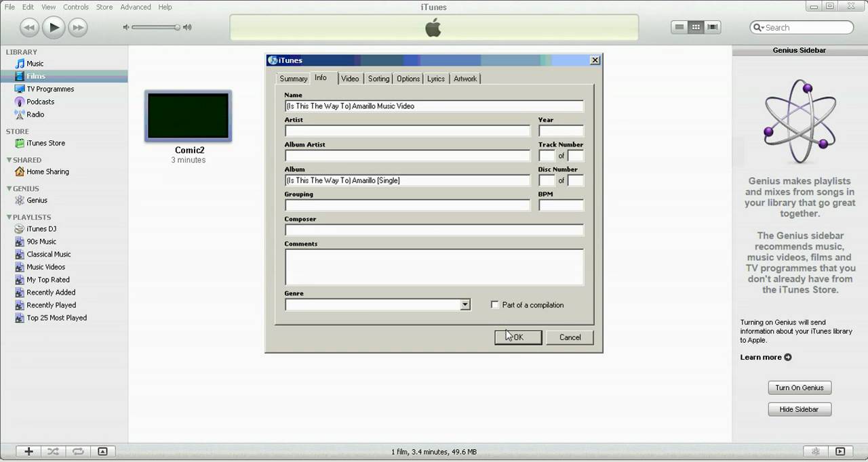The width and height of the screenshot is (868, 462).
Task: Open the Help menu
Action: [165, 7]
